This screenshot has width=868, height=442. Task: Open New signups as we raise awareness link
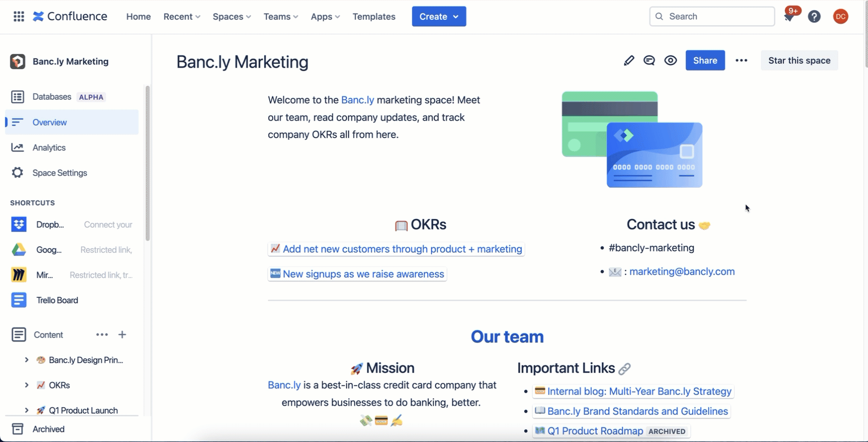pyautogui.click(x=357, y=274)
